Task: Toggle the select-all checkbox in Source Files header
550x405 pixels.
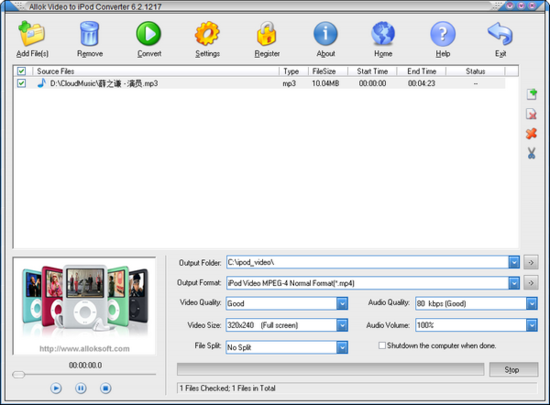Action: point(21,71)
